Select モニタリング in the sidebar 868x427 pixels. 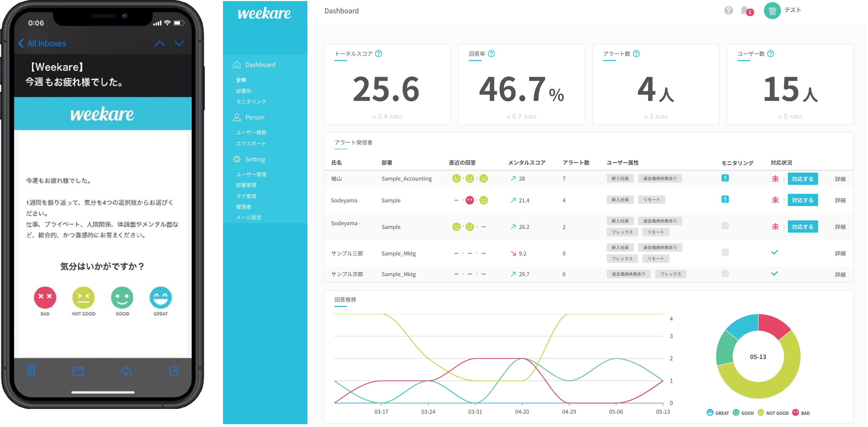pyautogui.click(x=251, y=101)
